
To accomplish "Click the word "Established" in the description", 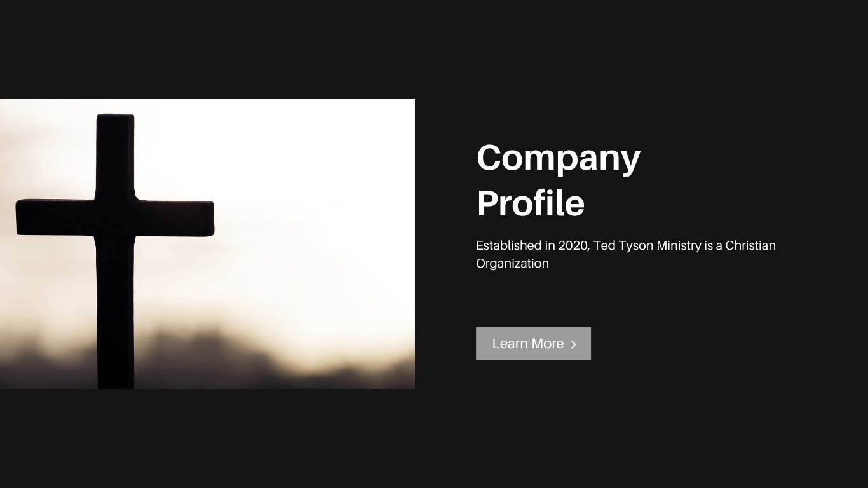I will click(x=508, y=246).
